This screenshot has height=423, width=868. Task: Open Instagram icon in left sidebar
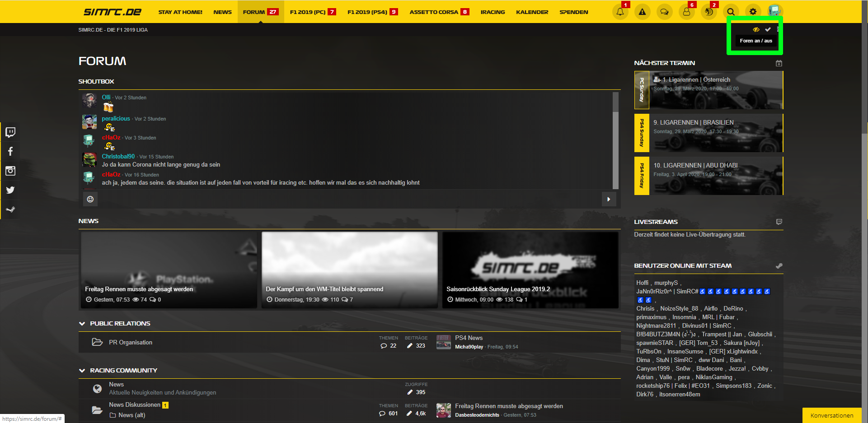10,171
